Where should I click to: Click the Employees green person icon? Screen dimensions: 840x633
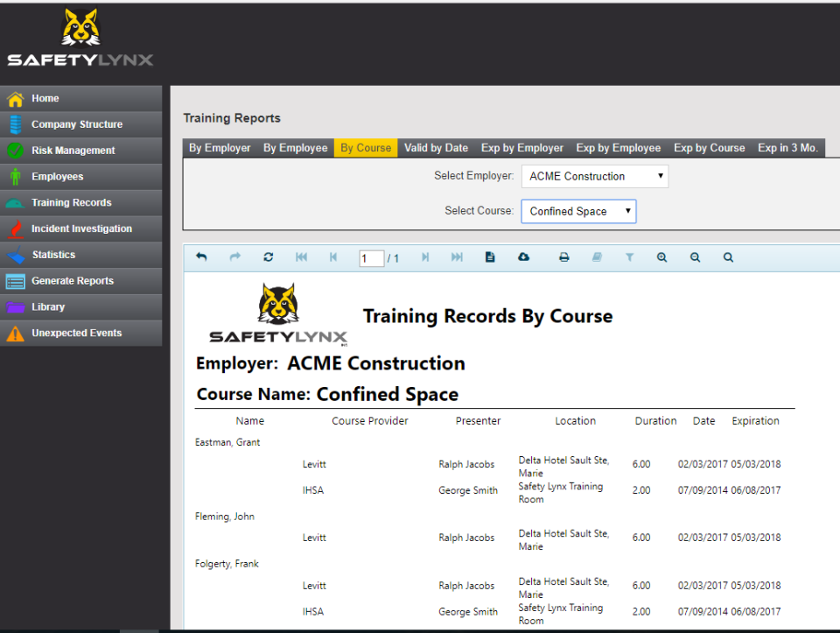click(16, 176)
